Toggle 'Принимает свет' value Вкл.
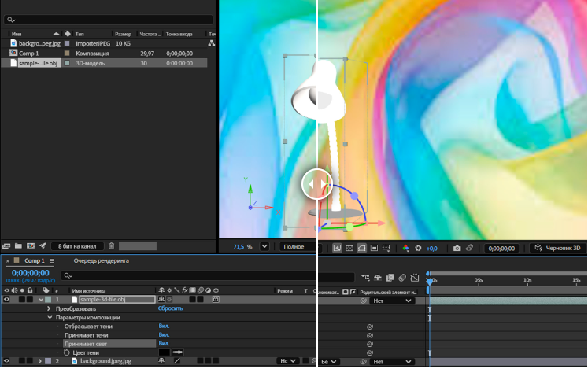This screenshot has height=369, width=588. point(164,343)
